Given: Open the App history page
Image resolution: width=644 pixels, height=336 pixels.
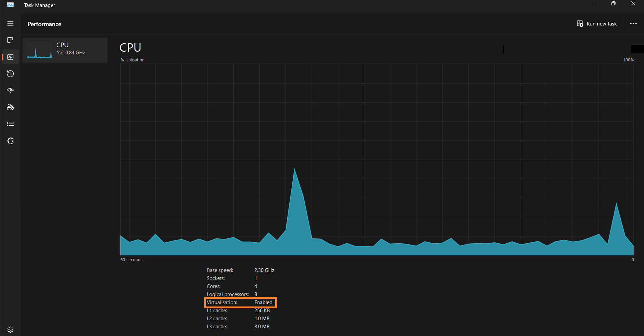Looking at the screenshot, I should (10, 74).
